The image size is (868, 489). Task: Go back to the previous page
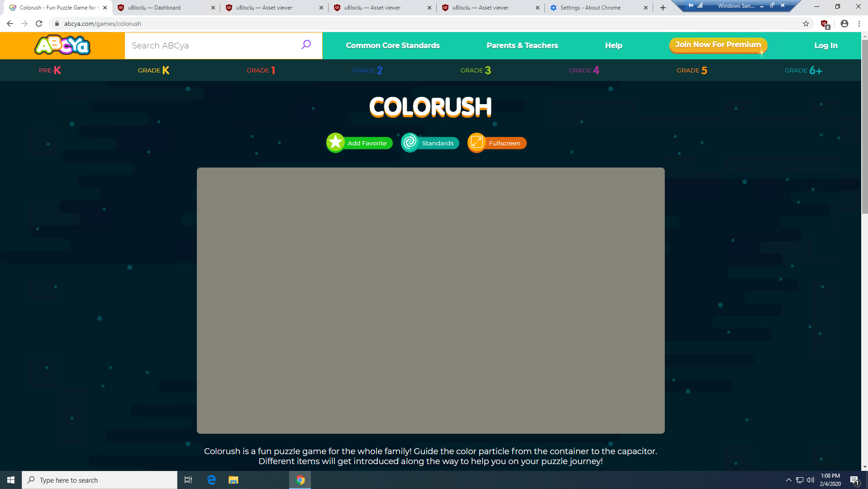[x=10, y=24]
